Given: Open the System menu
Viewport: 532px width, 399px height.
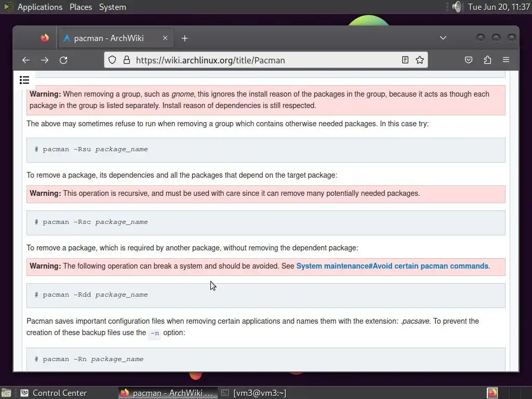Looking at the screenshot, I should point(113,7).
